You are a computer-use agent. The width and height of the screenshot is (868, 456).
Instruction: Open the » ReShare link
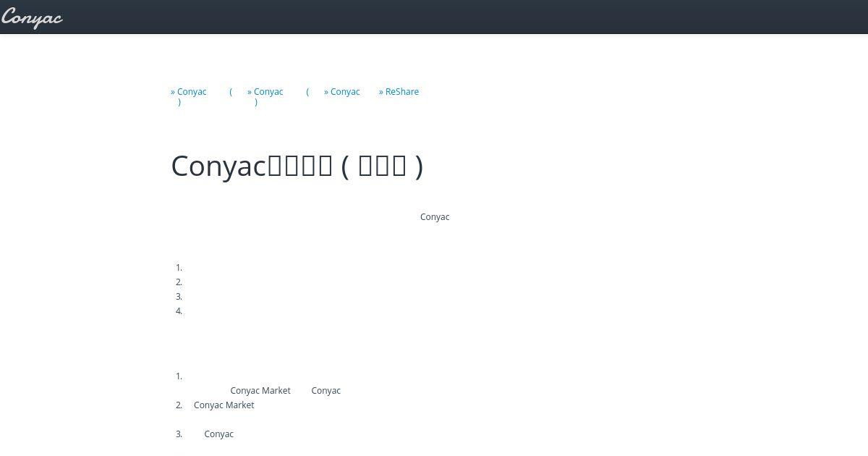coord(399,92)
